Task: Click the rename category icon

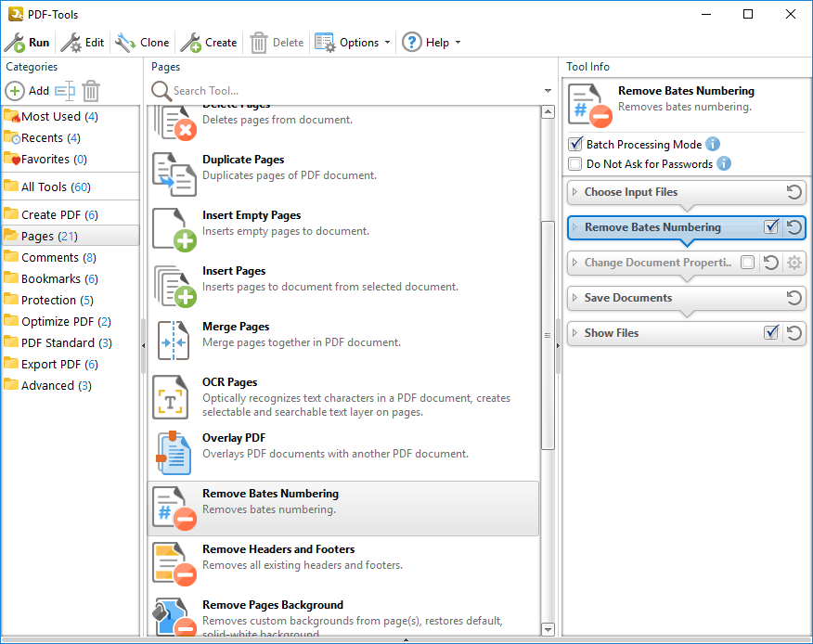Action: tap(65, 91)
